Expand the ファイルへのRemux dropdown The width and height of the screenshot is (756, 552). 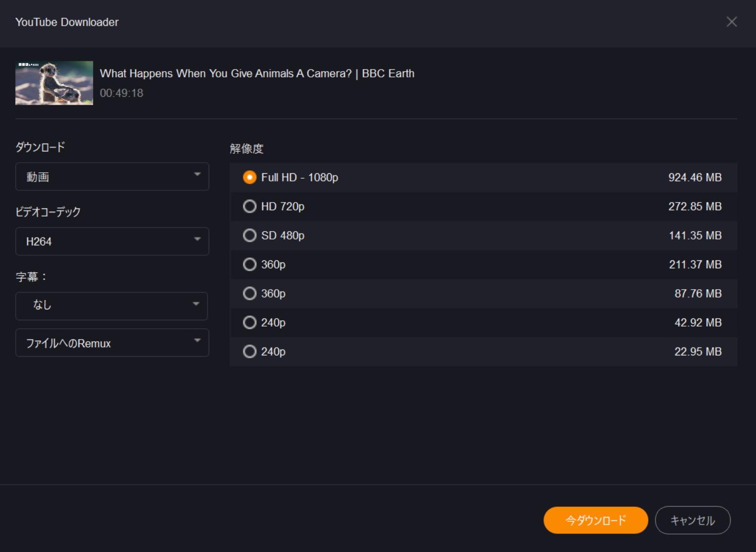point(112,343)
